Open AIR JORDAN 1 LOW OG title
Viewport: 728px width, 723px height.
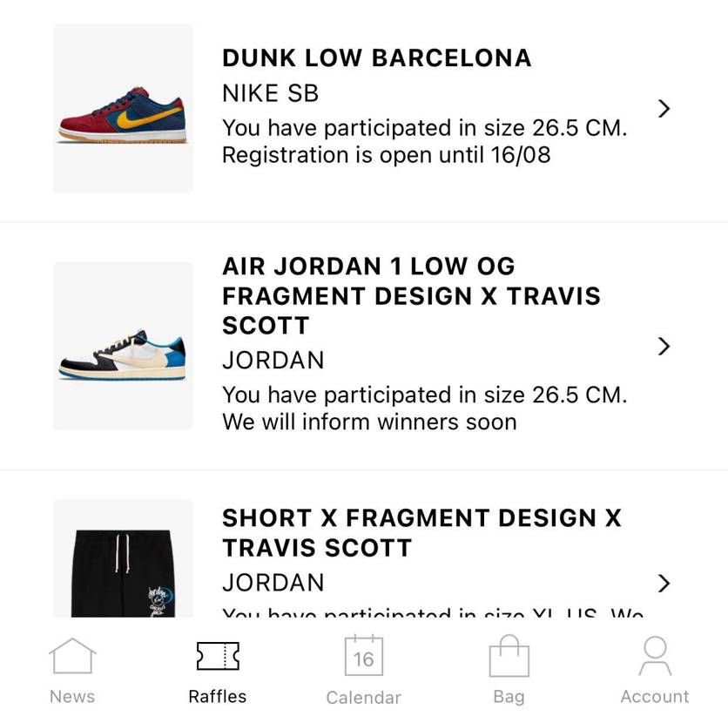[x=411, y=296]
